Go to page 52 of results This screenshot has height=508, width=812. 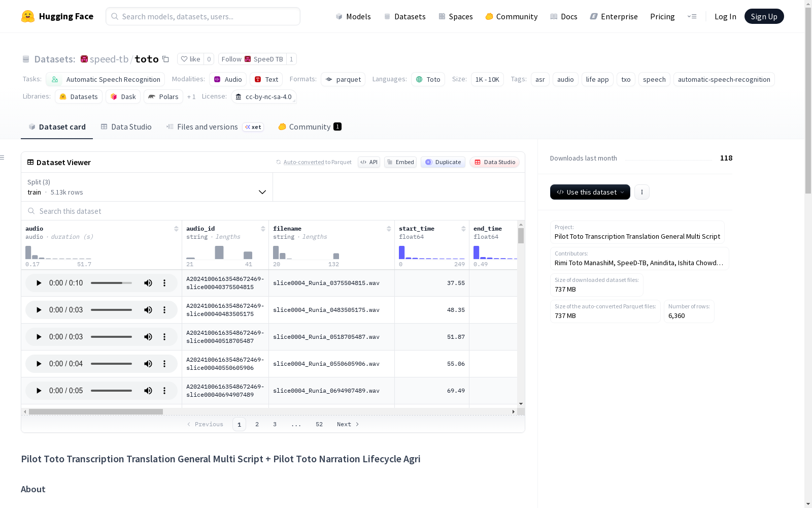pyautogui.click(x=319, y=424)
